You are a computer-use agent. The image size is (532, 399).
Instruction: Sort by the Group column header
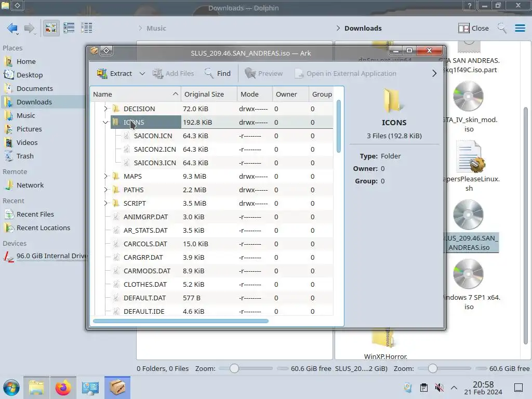click(322, 95)
